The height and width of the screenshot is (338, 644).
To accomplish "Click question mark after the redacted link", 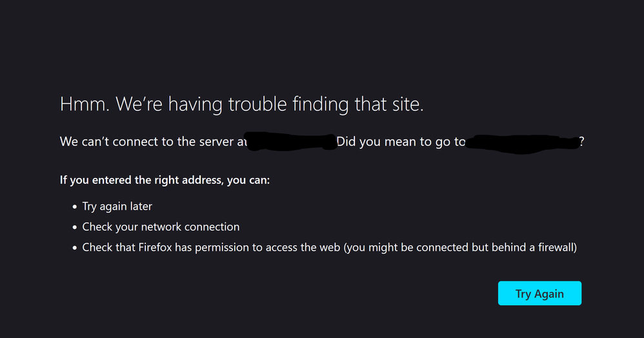I will click(x=582, y=142).
